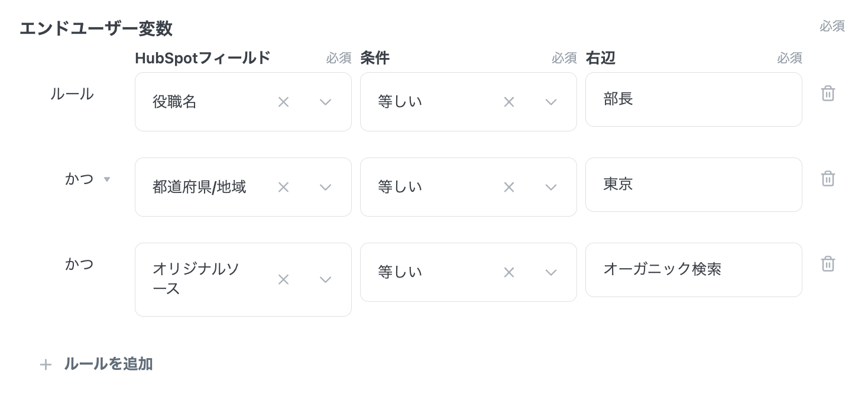Clear the 都道府県/地域 field selection
Image resolution: width=868 pixels, height=393 pixels.
(x=283, y=187)
